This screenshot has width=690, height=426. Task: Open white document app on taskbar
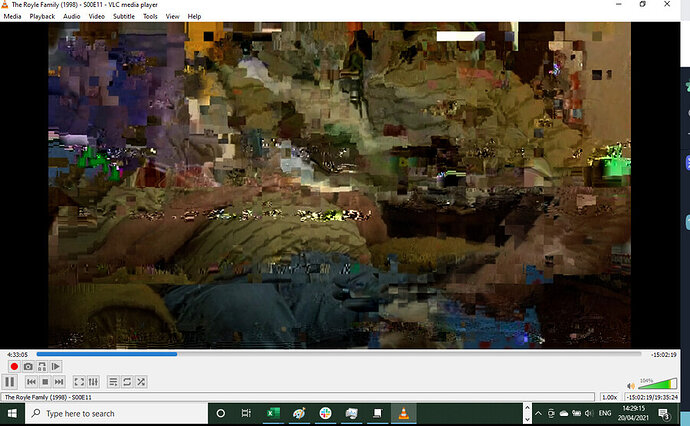point(377,413)
